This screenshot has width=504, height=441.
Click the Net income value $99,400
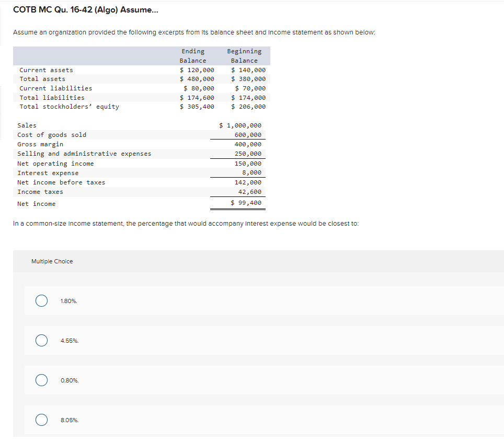247,203
